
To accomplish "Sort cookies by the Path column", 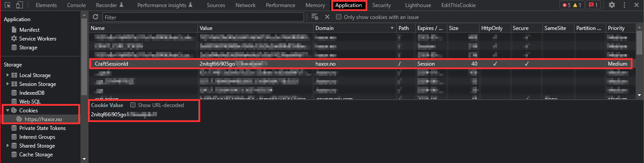I will pyautogui.click(x=406, y=28).
